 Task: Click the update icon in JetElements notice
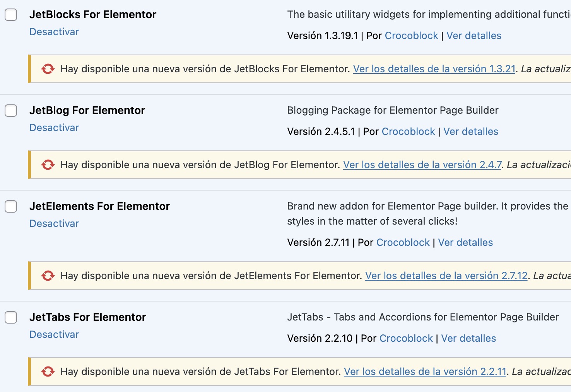coord(48,276)
